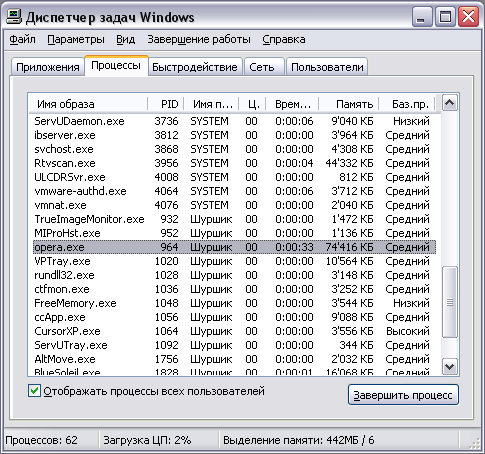The width and height of the screenshot is (485, 454).
Task: Toggle Отображать процессы всех пользователей checkbox
Action: coord(35,390)
